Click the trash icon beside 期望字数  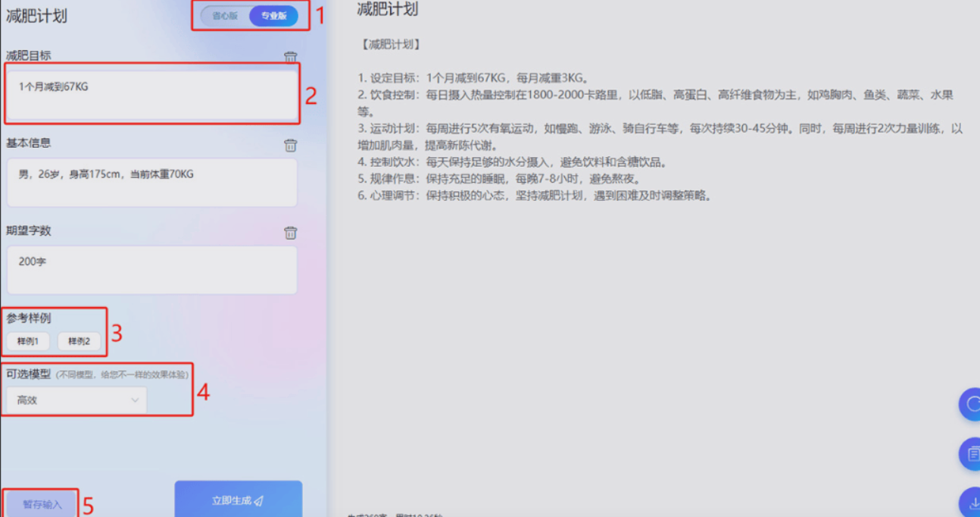coord(290,233)
